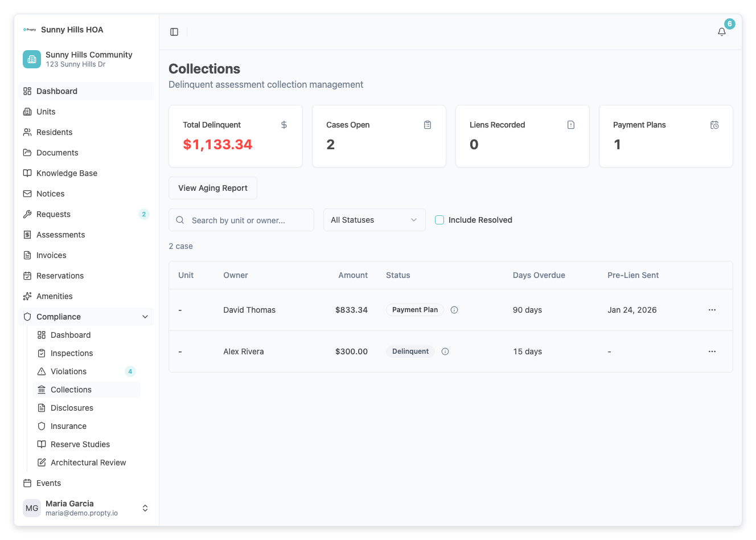756x540 pixels.
Task: Open Violations in the Compliance submenu
Action: [x=69, y=371]
